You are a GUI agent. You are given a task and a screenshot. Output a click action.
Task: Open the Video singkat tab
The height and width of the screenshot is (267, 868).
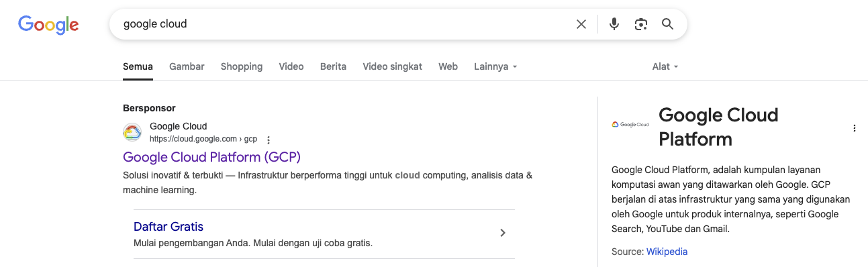(393, 66)
